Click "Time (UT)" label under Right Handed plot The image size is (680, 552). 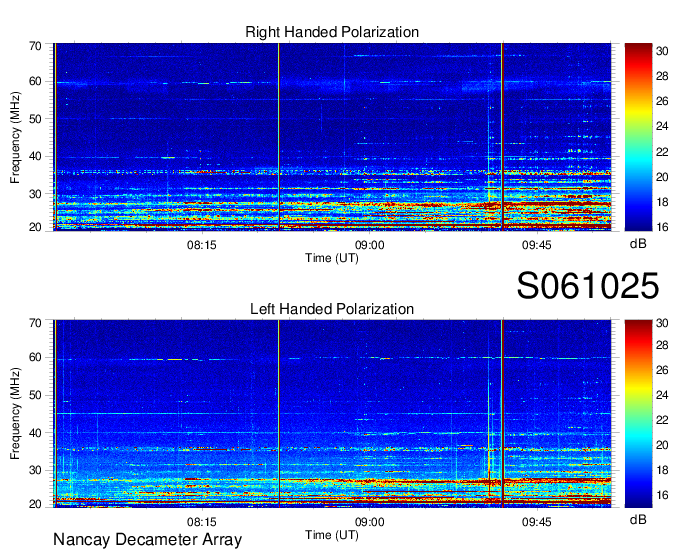coord(332,258)
